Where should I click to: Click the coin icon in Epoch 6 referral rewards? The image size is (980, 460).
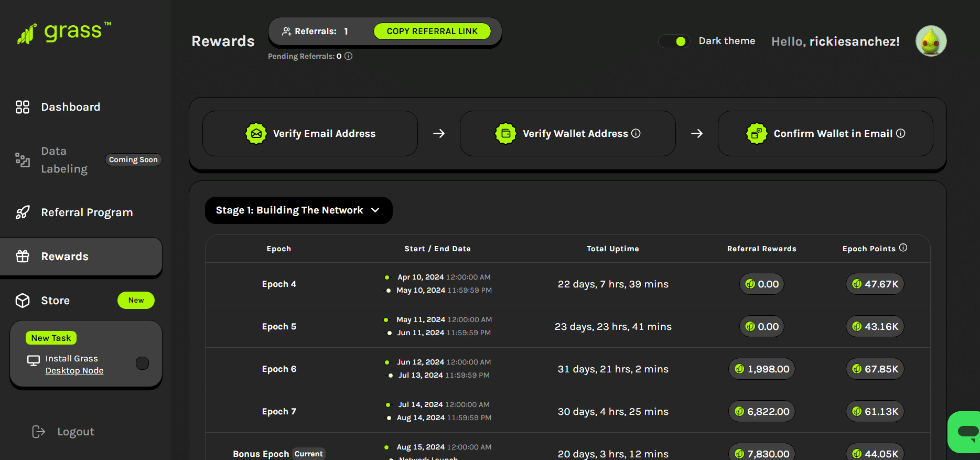tap(739, 369)
